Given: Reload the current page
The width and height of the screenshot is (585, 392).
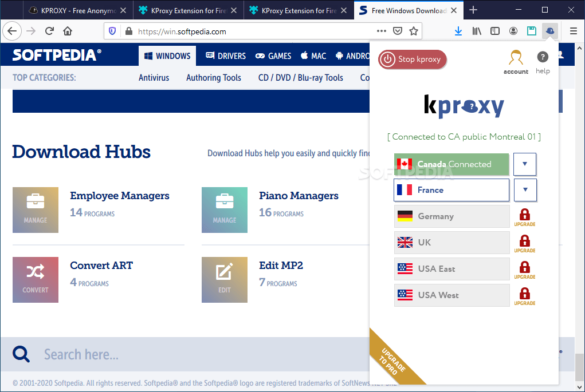Looking at the screenshot, I should click(x=49, y=31).
